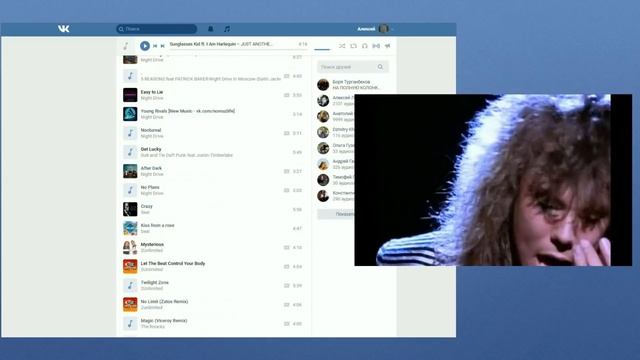Image resolution: width=640 pixels, height=360 pixels.
Task: Click the megaphone share icon in player
Action: 387,46
